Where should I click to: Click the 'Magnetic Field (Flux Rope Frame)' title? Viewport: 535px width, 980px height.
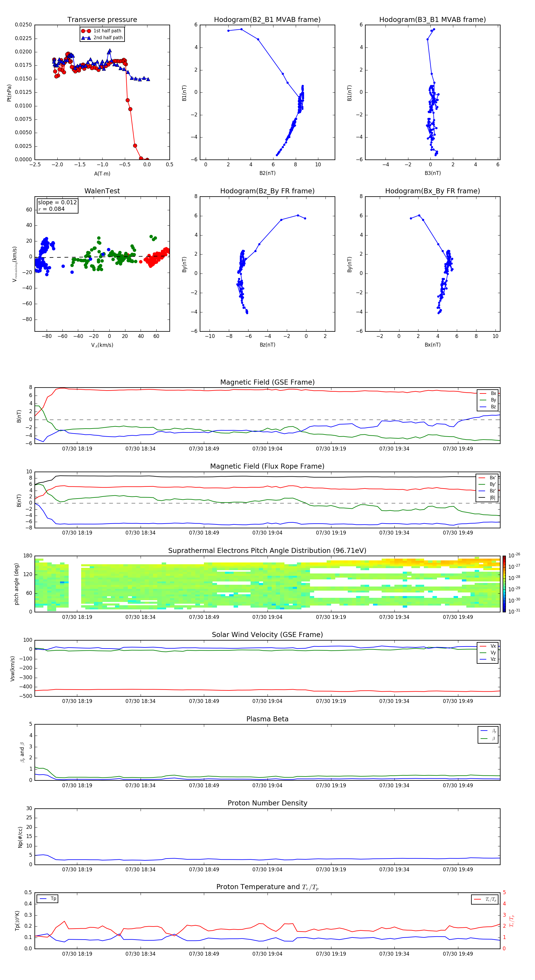(x=267, y=467)
